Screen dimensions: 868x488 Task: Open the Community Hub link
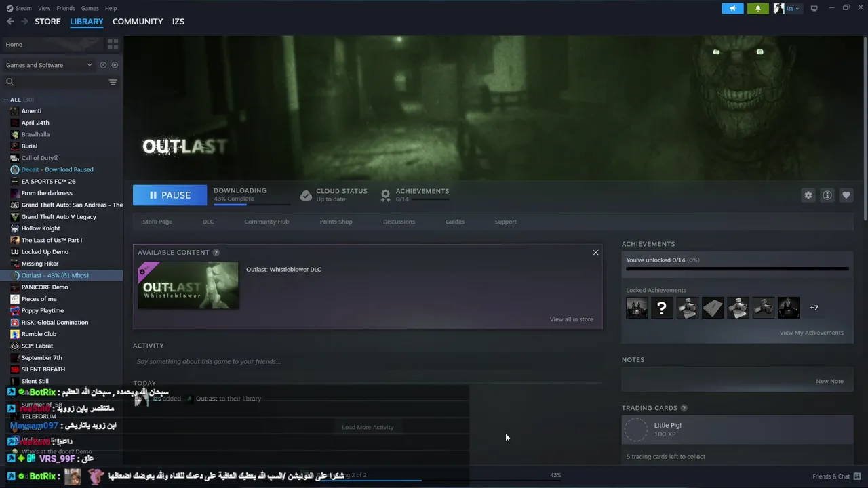tap(267, 222)
